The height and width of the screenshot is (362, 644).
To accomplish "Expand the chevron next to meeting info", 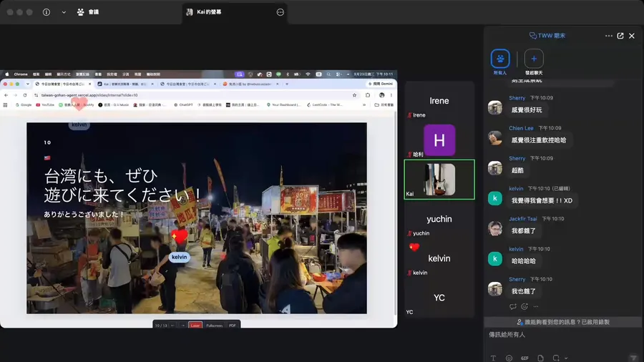I will tap(64, 12).
